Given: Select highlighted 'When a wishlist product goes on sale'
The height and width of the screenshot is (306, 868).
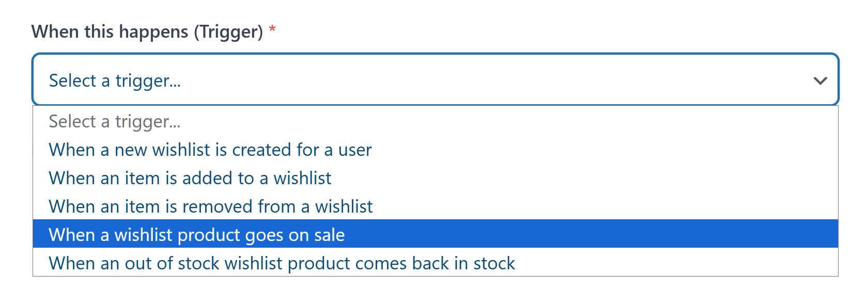Looking at the screenshot, I should 196,235.
